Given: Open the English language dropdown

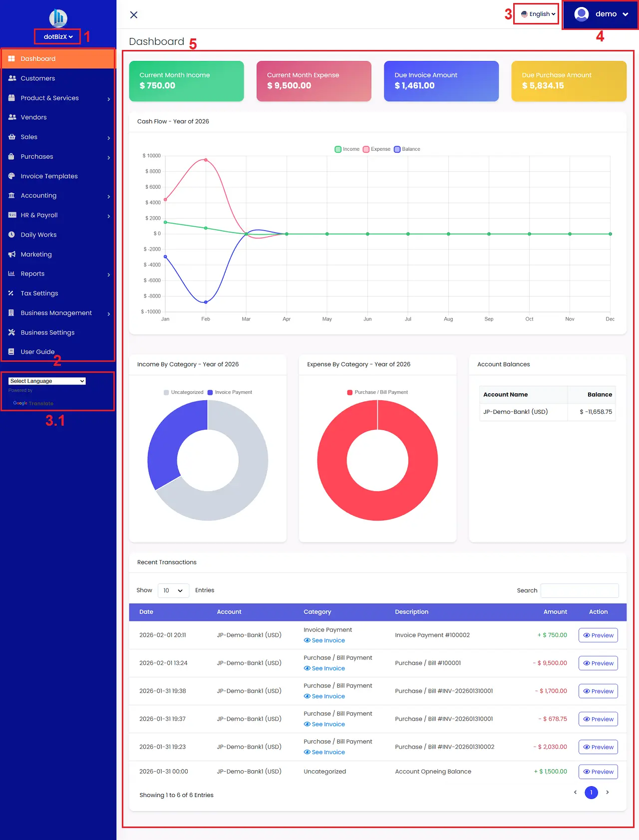Looking at the screenshot, I should point(538,14).
